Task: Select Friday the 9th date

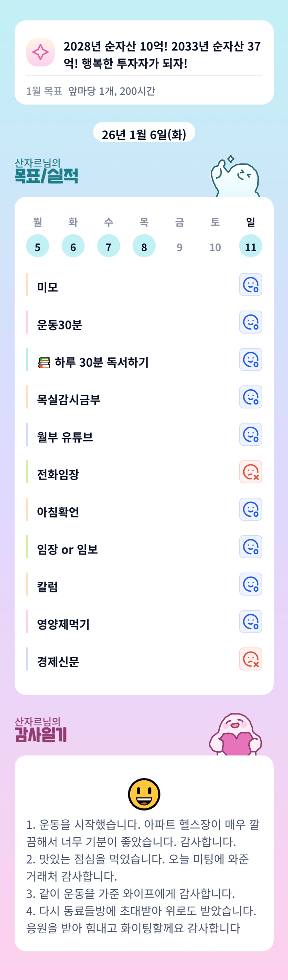Action: (179, 247)
